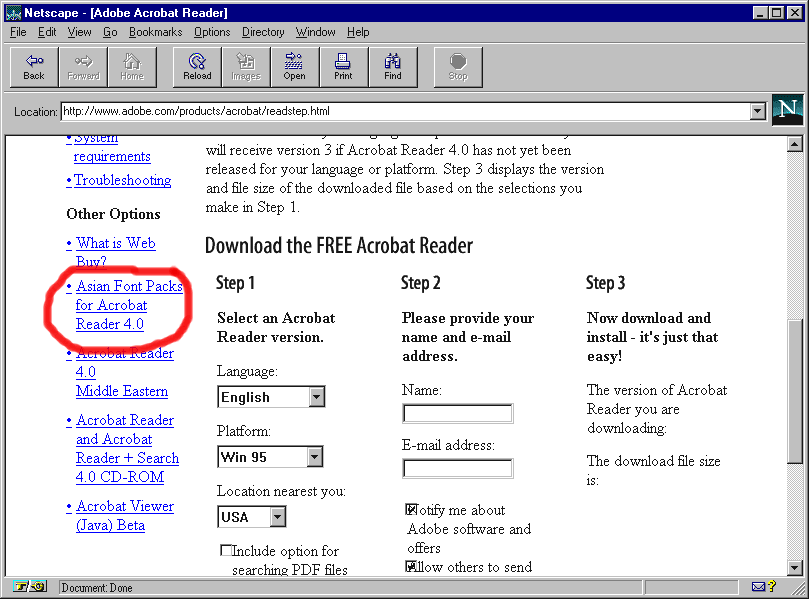Open the Troubleshooting link

coord(122,180)
